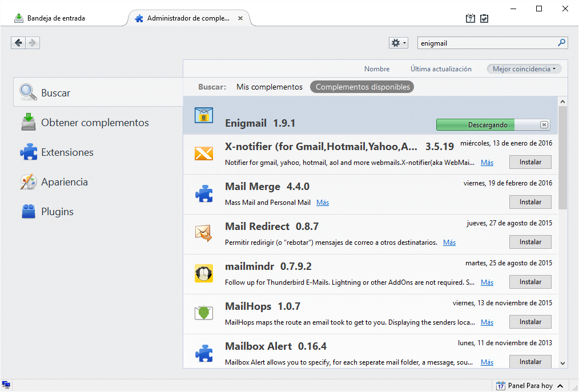Open the Plugins section
The height and width of the screenshot is (392, 579).
(57, 212)
